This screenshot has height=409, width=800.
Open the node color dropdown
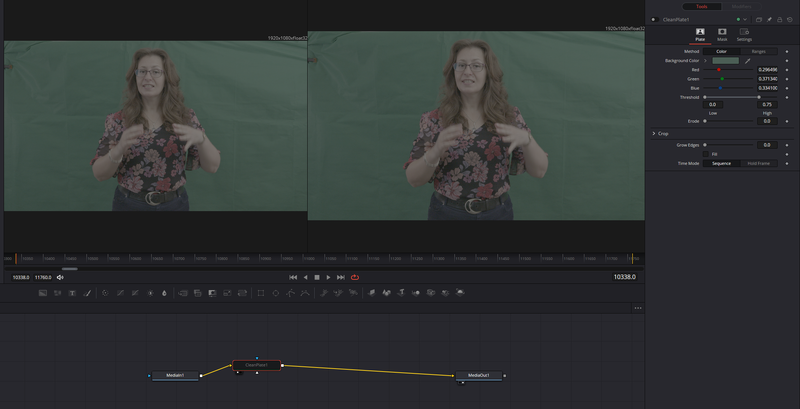point(743,19)
